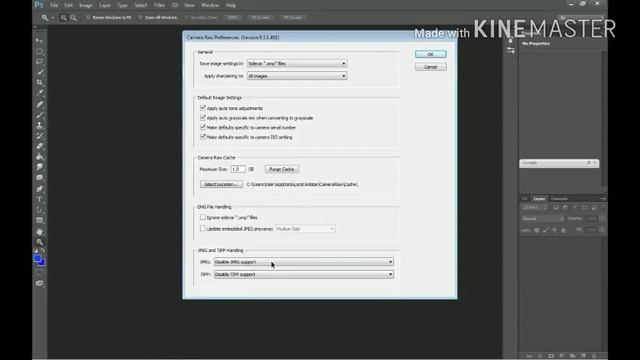640x360 pixels.
Task: Click the cache Maximum Size field
Action: (x=238, y=169)
